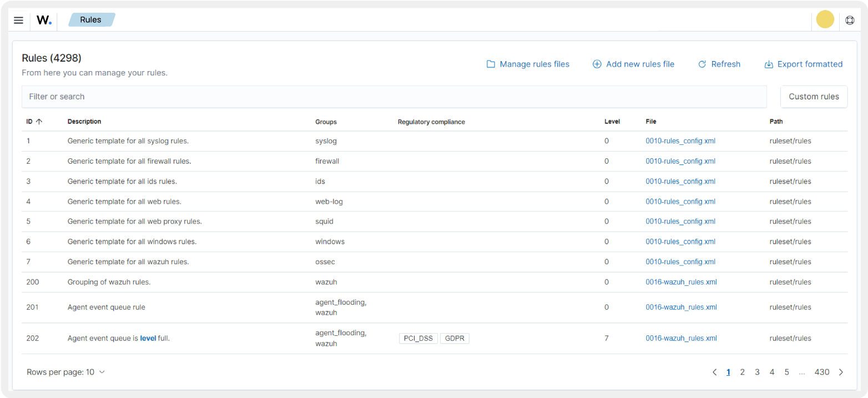Open 0016-wazuh_rules.xml for rule 202
This screenshot has width=868, height=398.
(681, 338)
